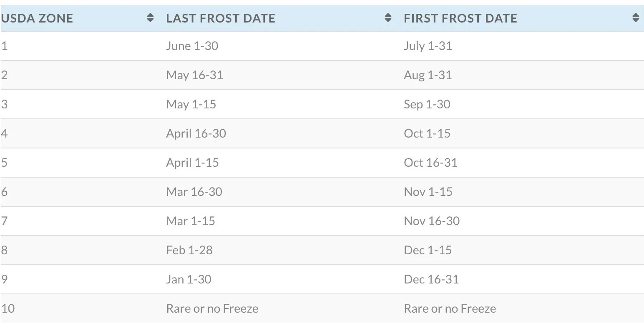
Task: Click the Nov 16-30 cell
Action: point(432,221)
